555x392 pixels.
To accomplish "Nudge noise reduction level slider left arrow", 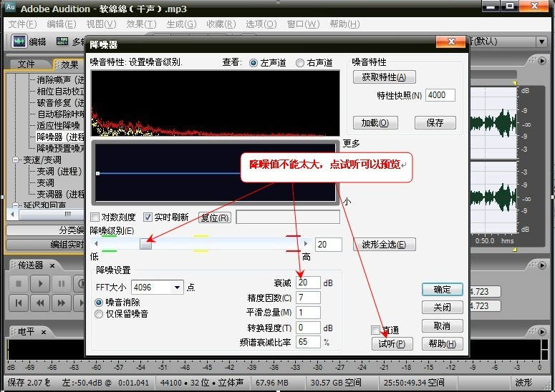I will tap(96, 243).
